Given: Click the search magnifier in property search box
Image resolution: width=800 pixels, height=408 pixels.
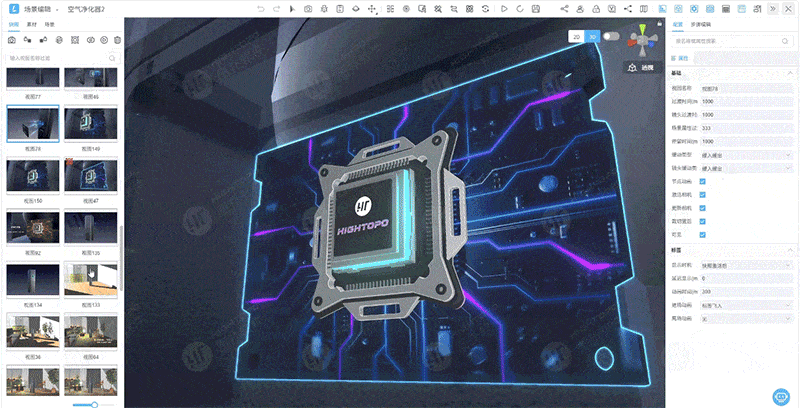Looking at the screenshot, I should tap(785, 41).
